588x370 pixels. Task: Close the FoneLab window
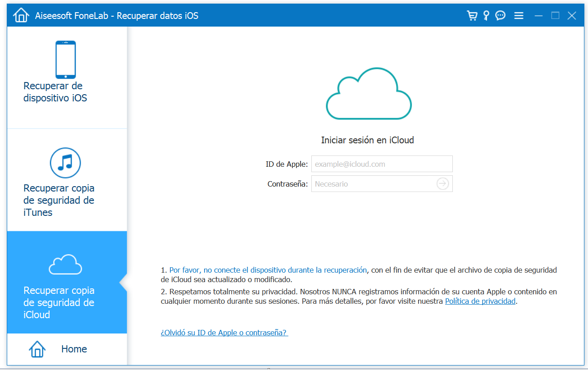572,16
